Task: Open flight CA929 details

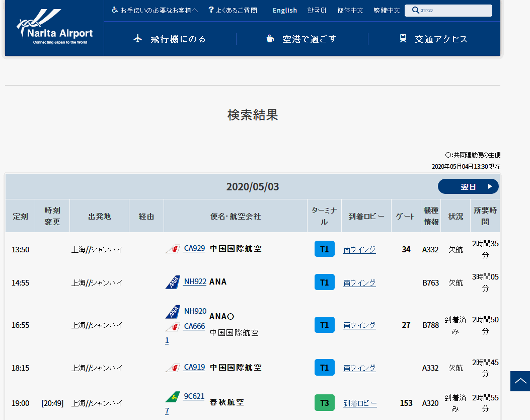Action: (x=194, y=248)
